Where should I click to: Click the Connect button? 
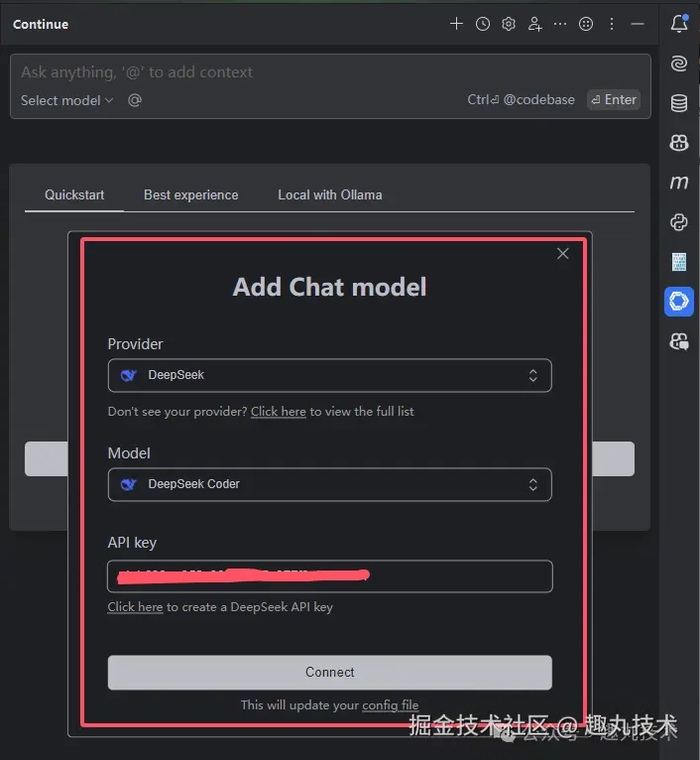329,673
